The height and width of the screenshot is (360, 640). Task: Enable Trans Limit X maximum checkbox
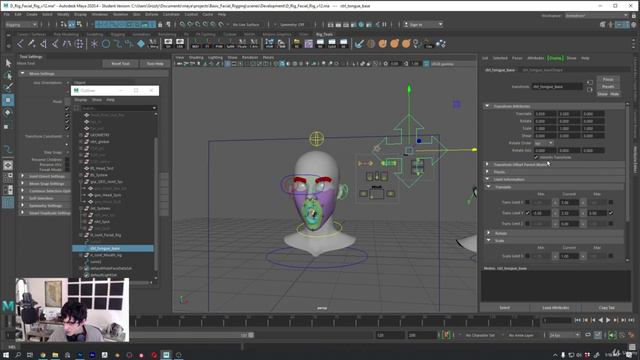pos(611,202)
